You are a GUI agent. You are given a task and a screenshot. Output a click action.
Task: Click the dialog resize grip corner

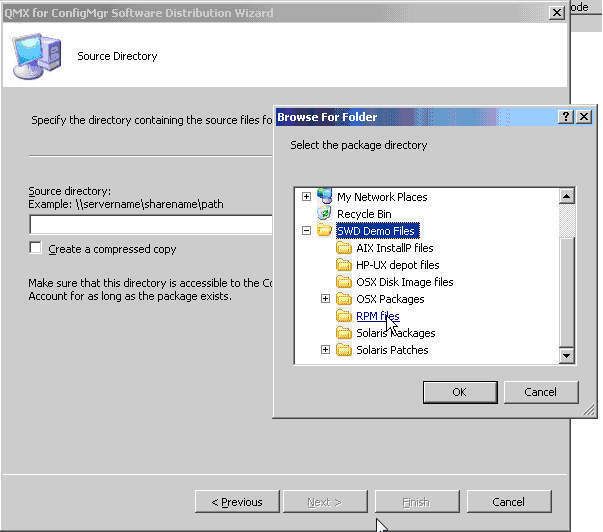pos(589,409)
